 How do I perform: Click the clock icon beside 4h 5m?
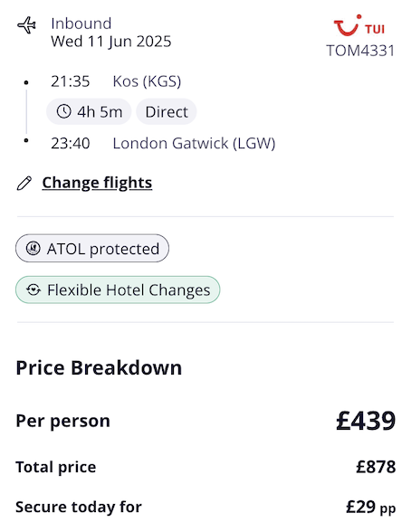point(63,111)
